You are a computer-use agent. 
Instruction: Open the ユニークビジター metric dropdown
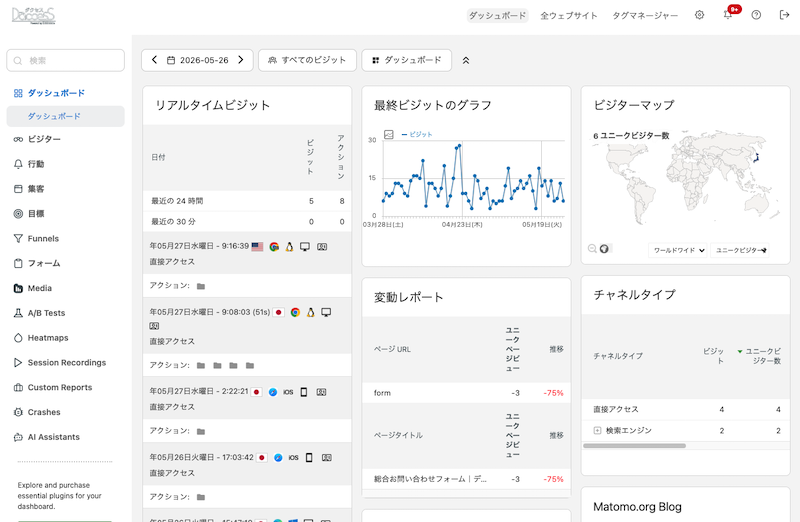pos(740,250)
